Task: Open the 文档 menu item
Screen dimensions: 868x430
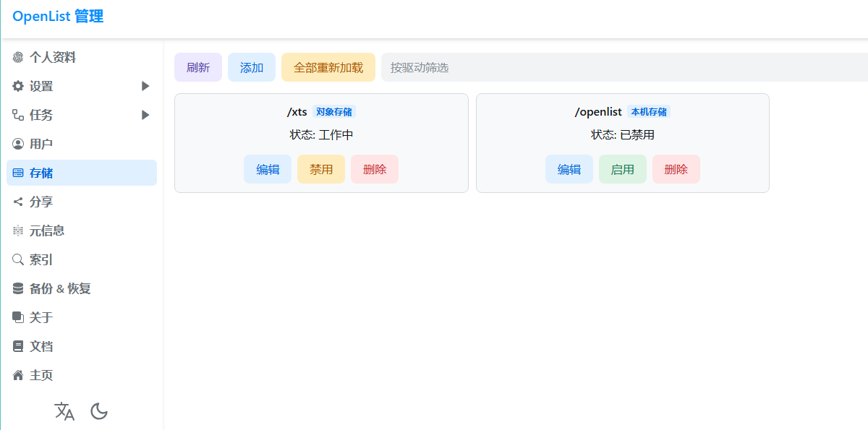Action: click(x=41, y=346)
